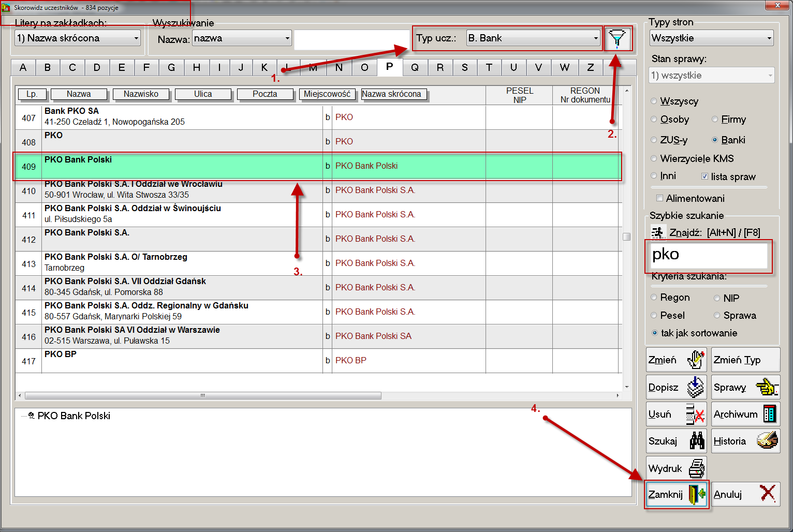Switch to letter tab S

[465, 67]
